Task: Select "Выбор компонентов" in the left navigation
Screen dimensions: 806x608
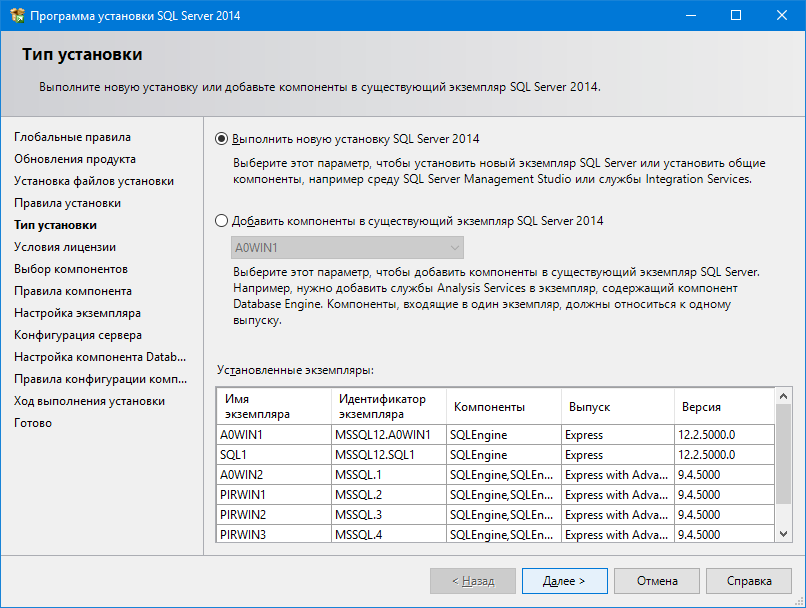Action: click(70, 269)
